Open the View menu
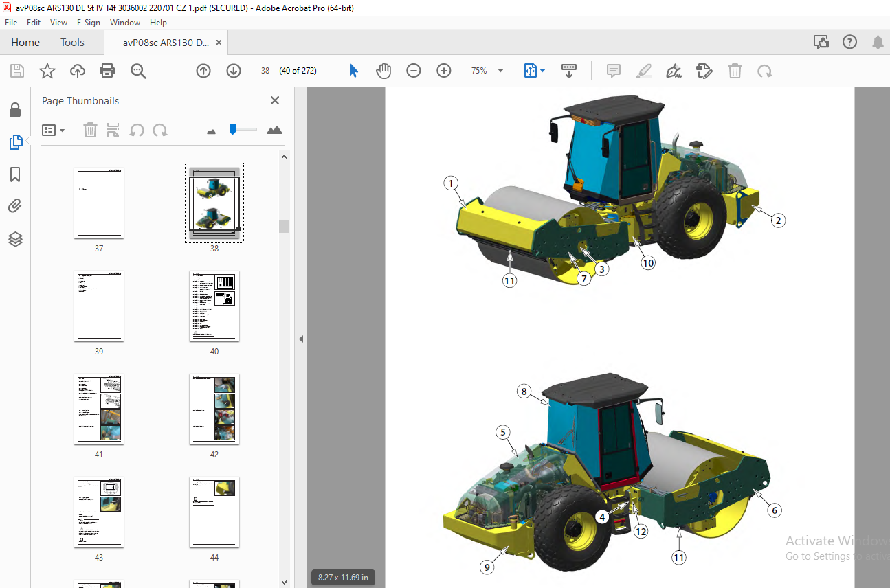This screenshot has width=890, height=588. 58,23
